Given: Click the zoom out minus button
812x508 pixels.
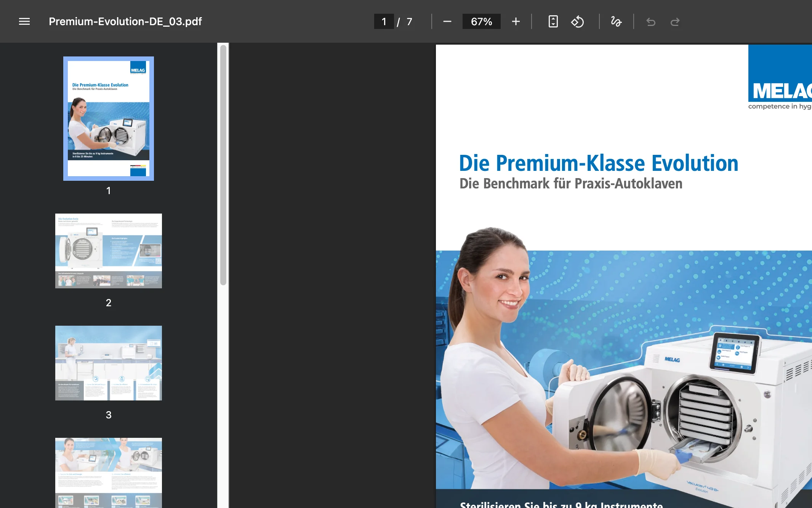Looking at the screenshot, I should pos(447,22).
